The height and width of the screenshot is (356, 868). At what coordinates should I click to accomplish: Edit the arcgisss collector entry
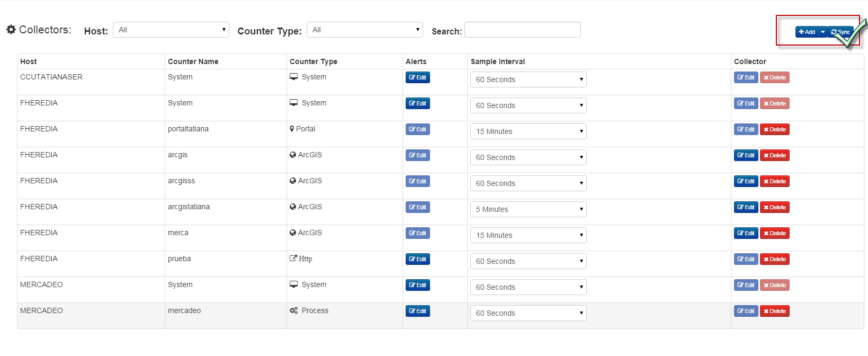(746, 181)
